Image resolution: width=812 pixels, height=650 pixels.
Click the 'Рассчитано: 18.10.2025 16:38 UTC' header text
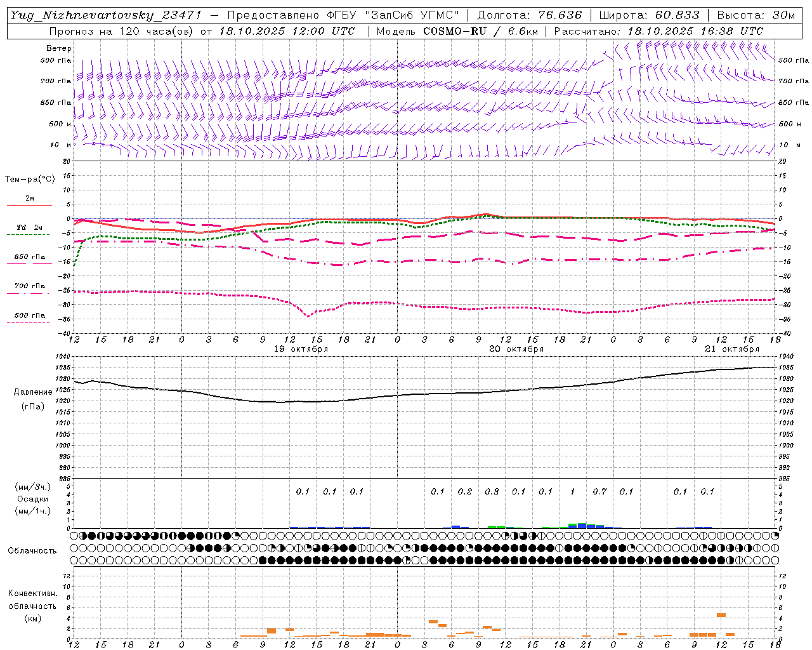tap(658, 31)
